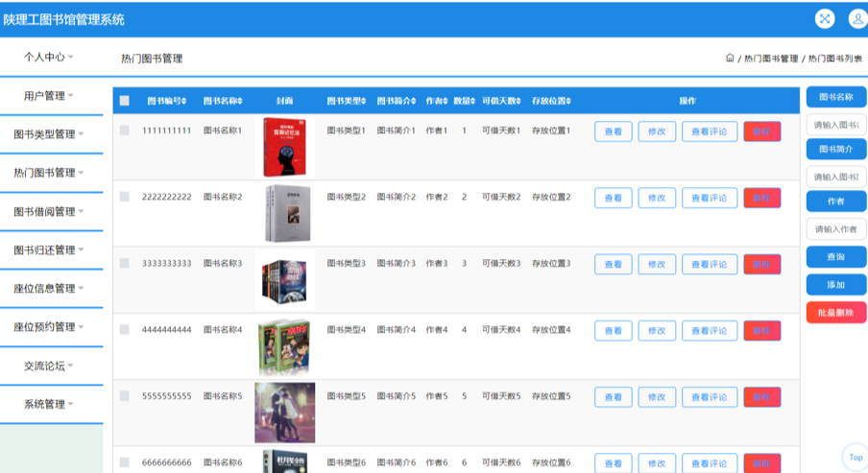Focus the 请输入图书简介 input field

click(836, 177)
